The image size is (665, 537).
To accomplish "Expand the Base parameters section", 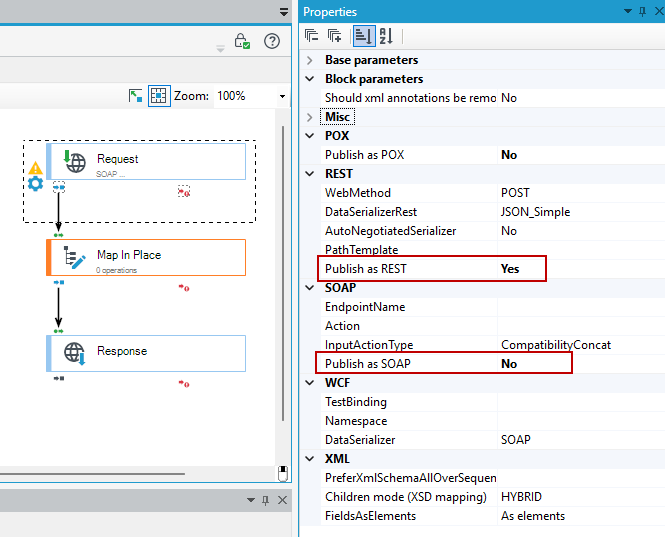I will 310,60.
